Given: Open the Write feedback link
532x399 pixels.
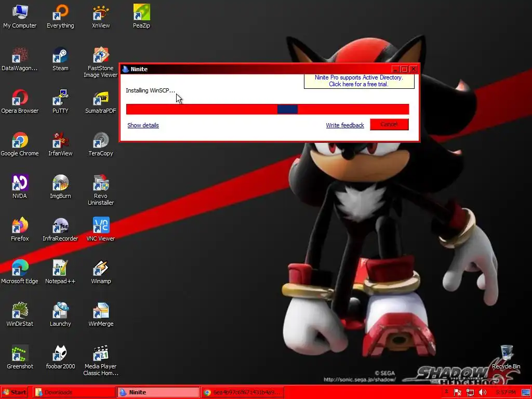Looking at the screenshot, I should 345,125.
